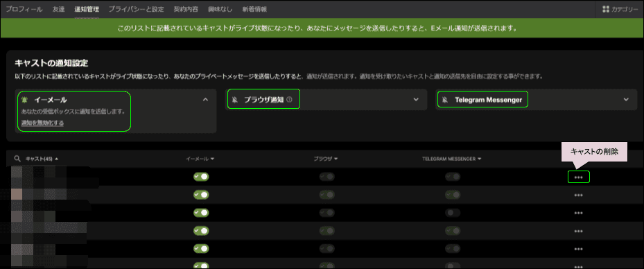Open the プライバシーと設定 tab
Image resolution: width=644 pixels, height=269 pixels.
137,9
